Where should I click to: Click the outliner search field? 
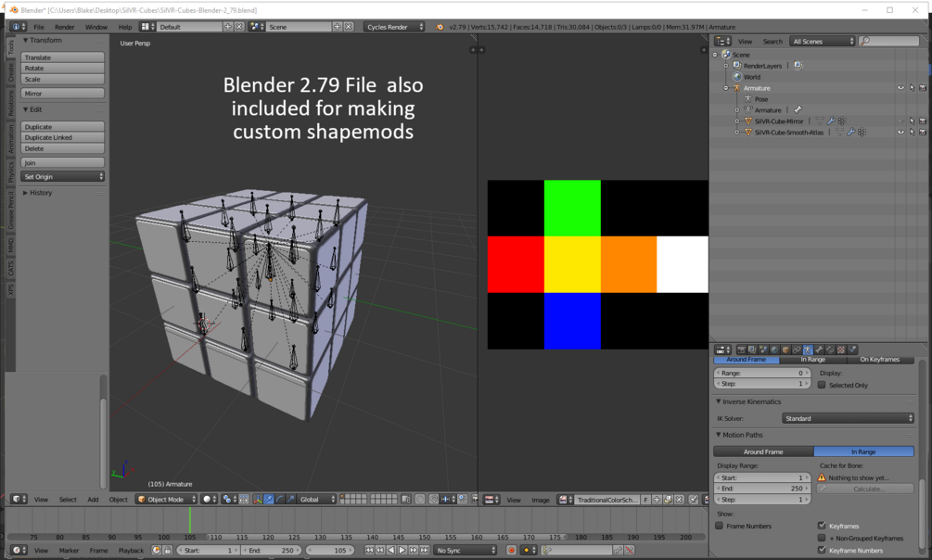point(888,41)
